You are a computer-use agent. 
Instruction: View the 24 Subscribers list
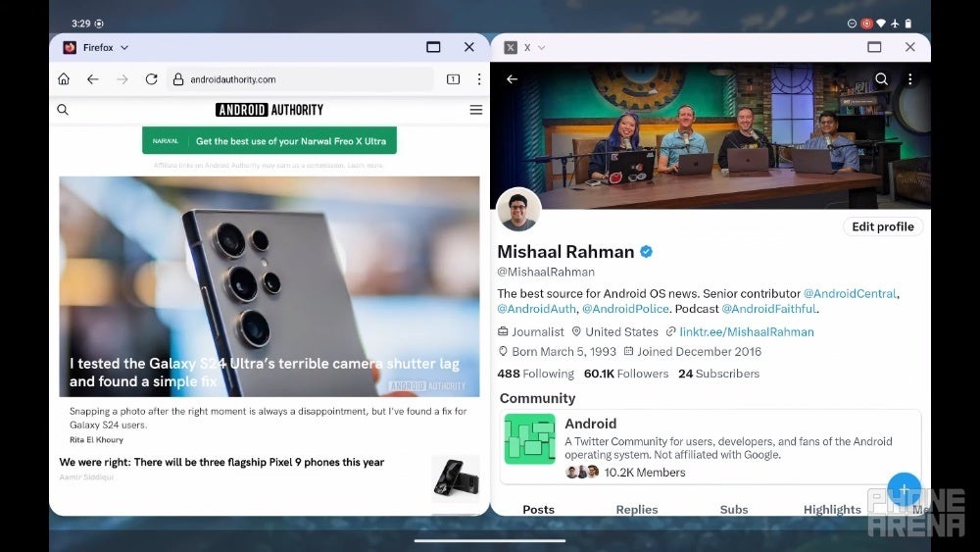[718, 374]
